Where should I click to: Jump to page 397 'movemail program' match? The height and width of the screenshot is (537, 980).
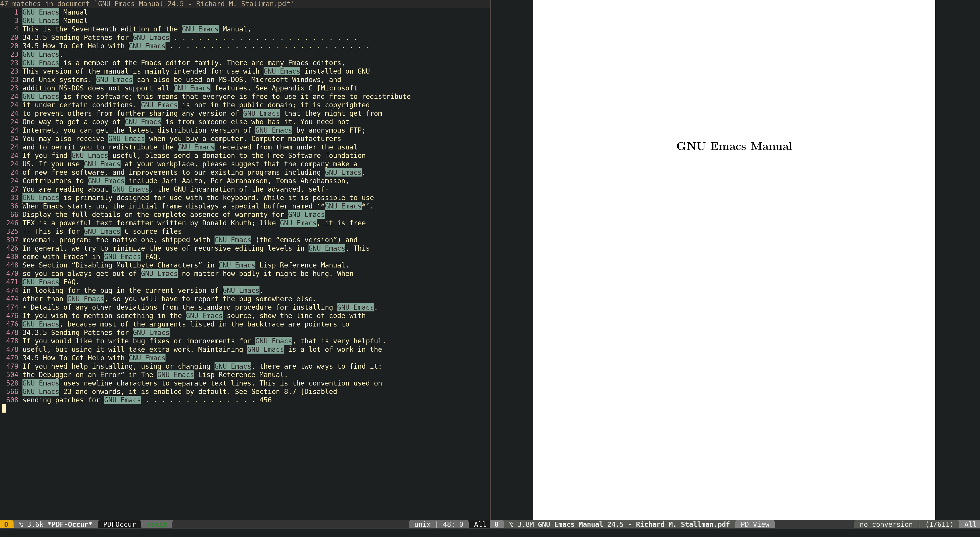190,240
